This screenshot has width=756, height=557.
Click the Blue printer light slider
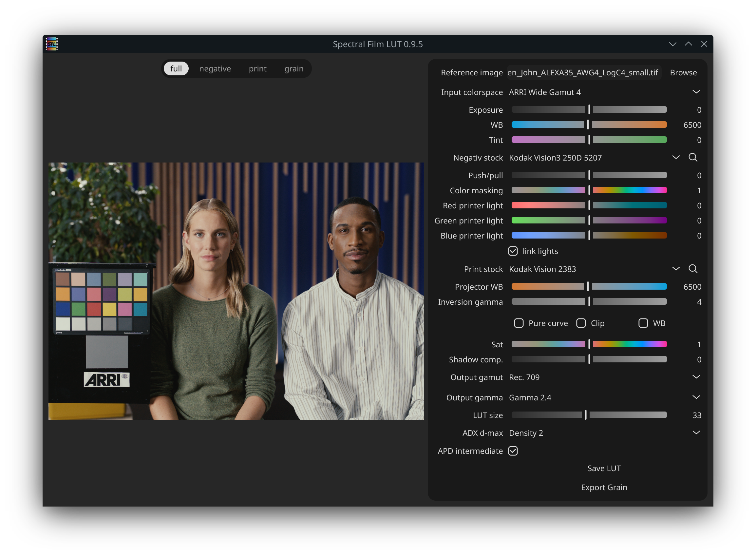(589, 235)
